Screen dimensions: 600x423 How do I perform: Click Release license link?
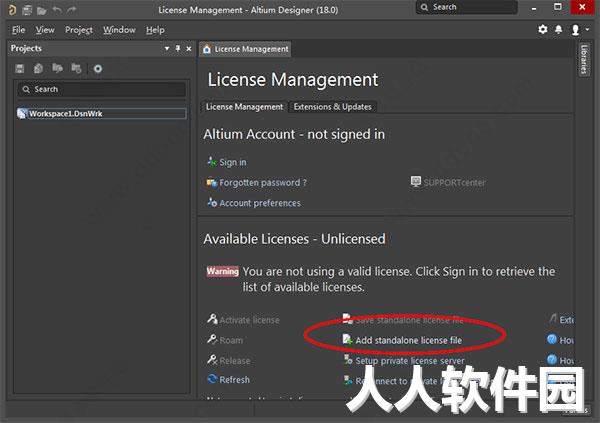pos(235,361)
